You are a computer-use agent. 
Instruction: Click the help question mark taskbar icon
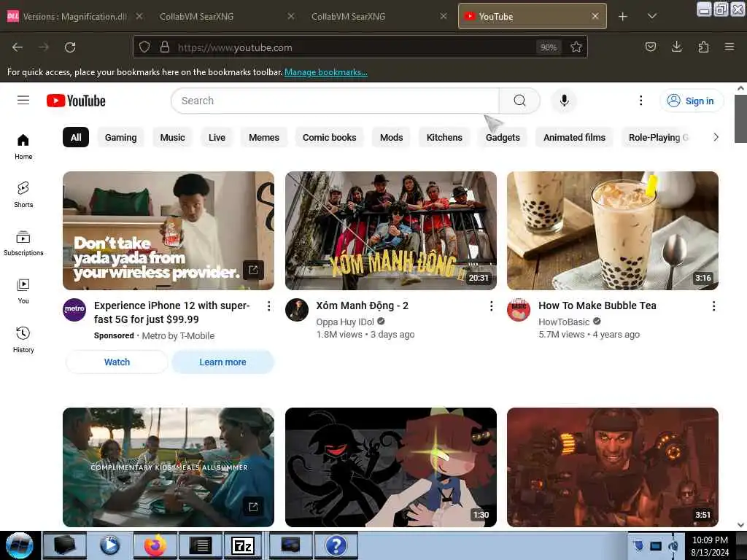(336, 545)
